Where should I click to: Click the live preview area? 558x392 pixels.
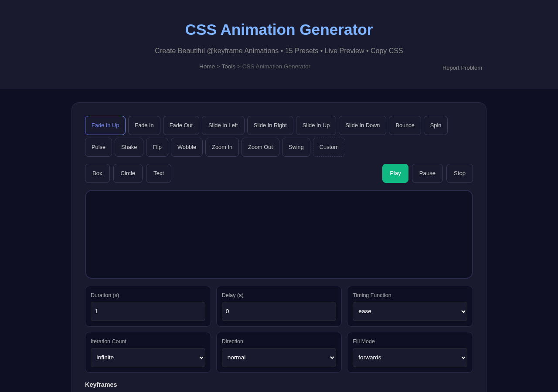(279, 234)
